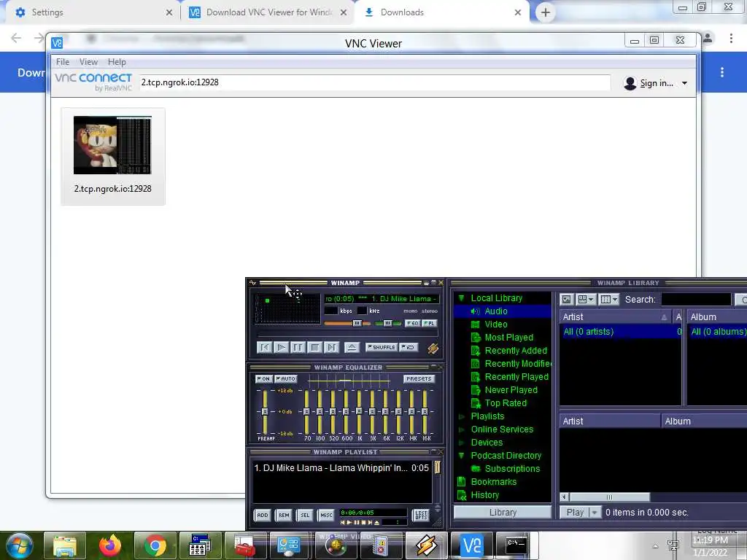Switch to Download VNC Viewer Chrome tab

tap(268, 12)
